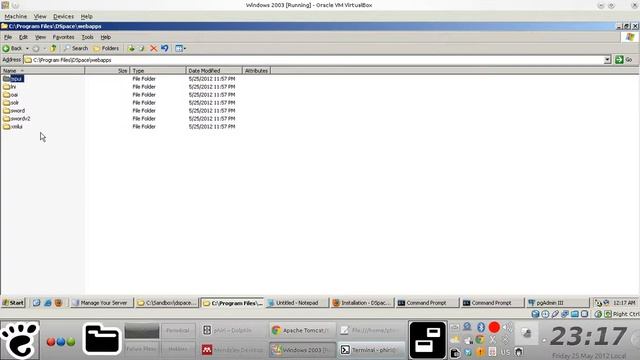Click the Show Desktop quick launch icon
This screenshot has width=640, height=360.
pyautogui.click(x=36, y=303)
